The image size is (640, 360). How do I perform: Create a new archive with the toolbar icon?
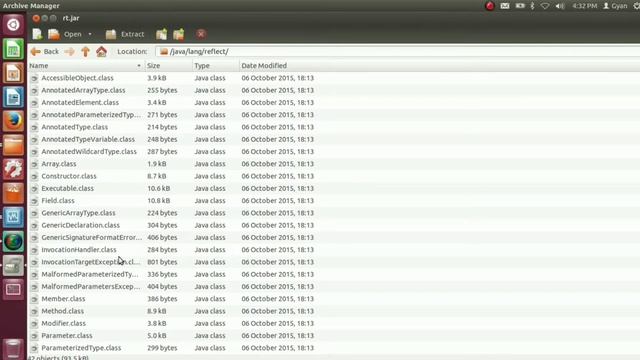(x=37, y=34)
